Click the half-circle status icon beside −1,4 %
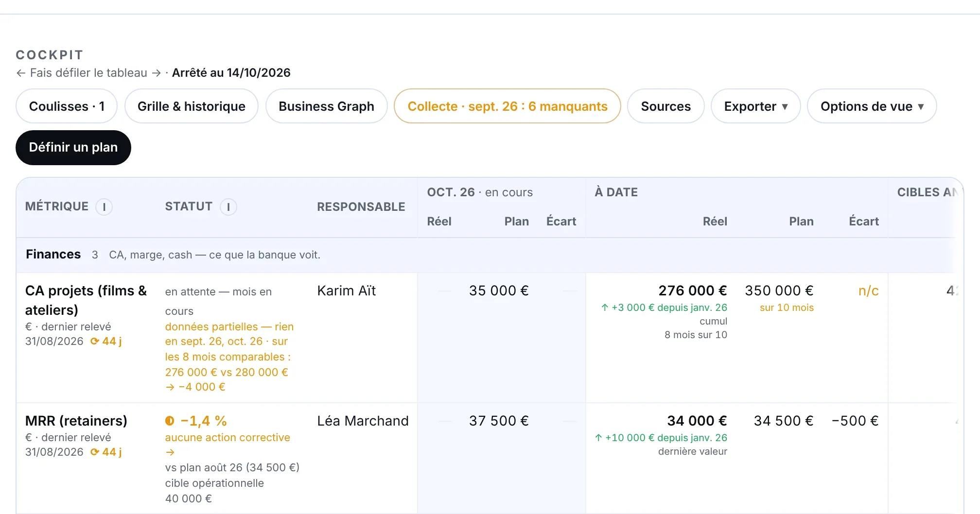 [x=170, y=421]
